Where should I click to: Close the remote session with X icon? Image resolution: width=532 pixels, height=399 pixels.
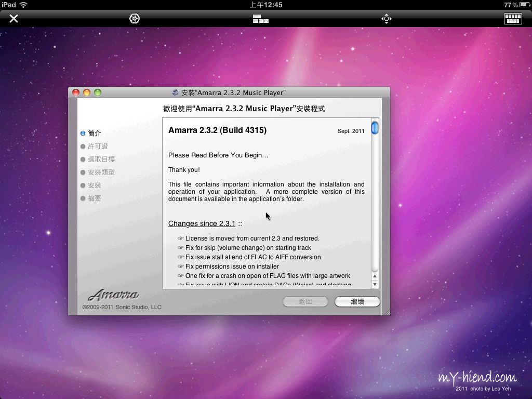pos(14,18)
